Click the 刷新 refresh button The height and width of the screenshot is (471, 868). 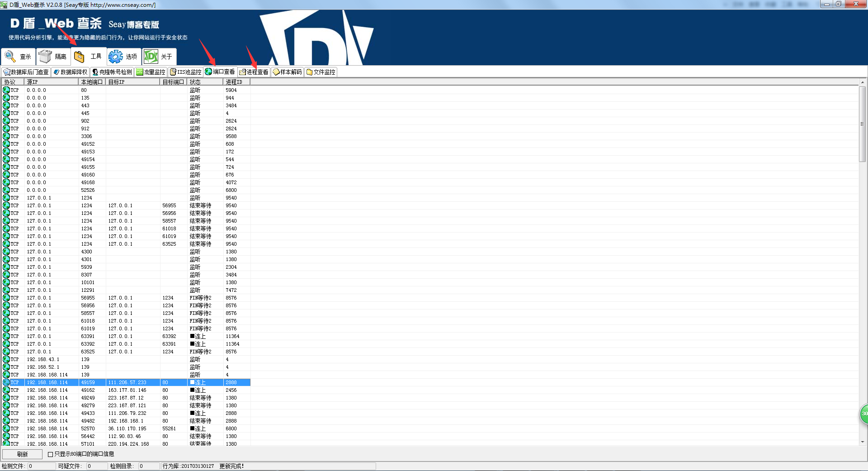coord(23,454)
